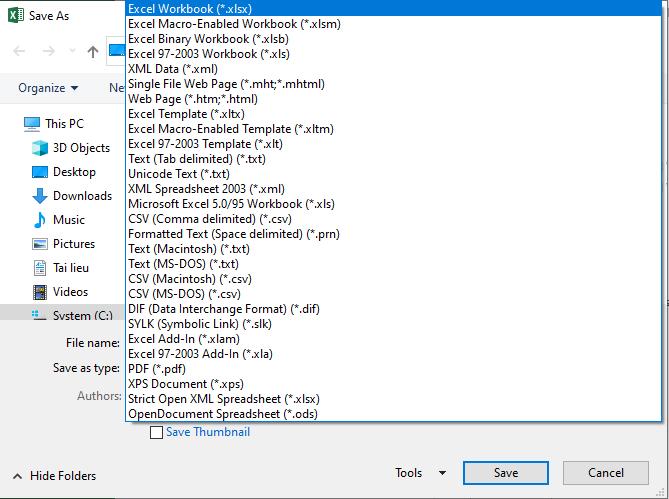The width and height of the screenshot is (669, 499).
Task: Select Pictures label in sidebar
Action: 74,244
